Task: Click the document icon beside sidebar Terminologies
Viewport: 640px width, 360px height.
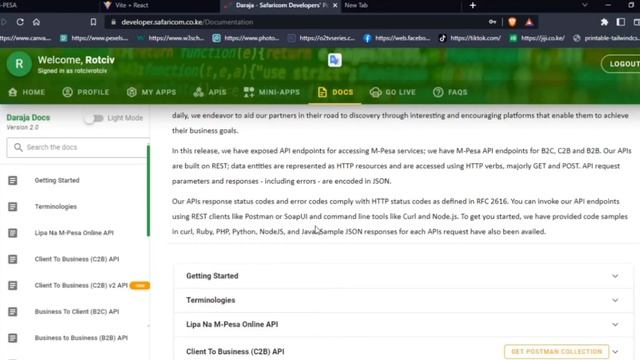Action: point(13,207)
